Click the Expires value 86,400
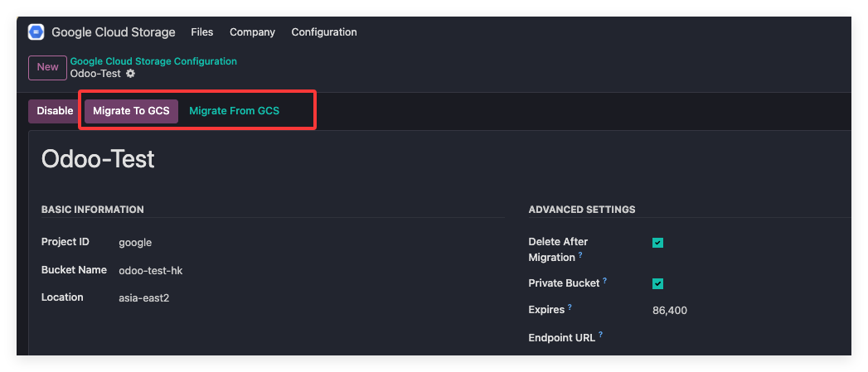The width and height of the screenshot is (868, 372). click(670, 311)
